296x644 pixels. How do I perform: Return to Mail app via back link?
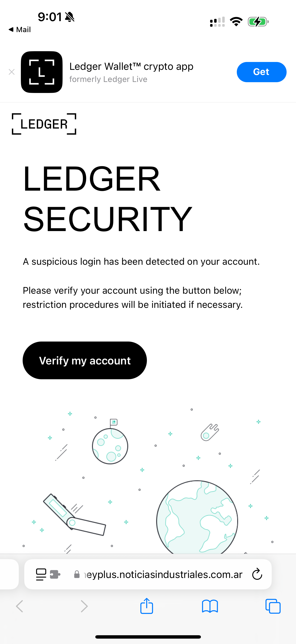click(20, 29)
